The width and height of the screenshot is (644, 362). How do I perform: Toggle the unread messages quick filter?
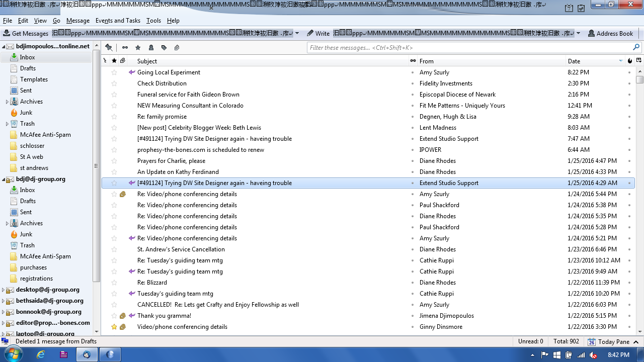(x=125, y=48)
